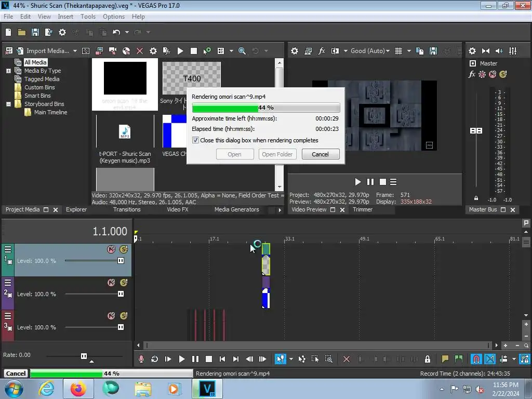Screen dimensions: 532x399
Task: Open overlays grid dropdown arrow
Action: (x=409, y=51)
